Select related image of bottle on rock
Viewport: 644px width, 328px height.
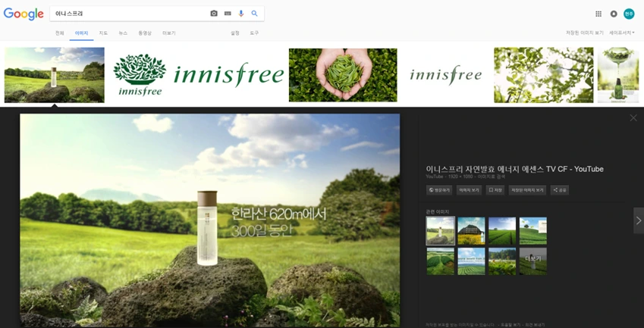[x=440, y=231]
